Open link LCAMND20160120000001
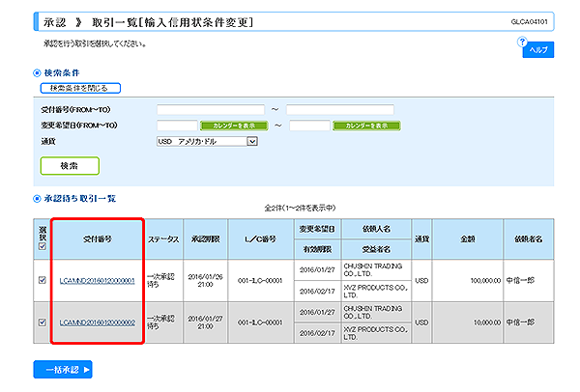The height and width of the screenshot is (392, 580). pos(97,280)
